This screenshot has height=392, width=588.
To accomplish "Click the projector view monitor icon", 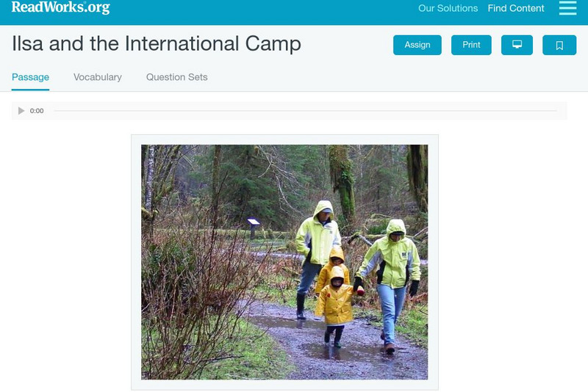I will pyautogui.click(x=517, y=45).
